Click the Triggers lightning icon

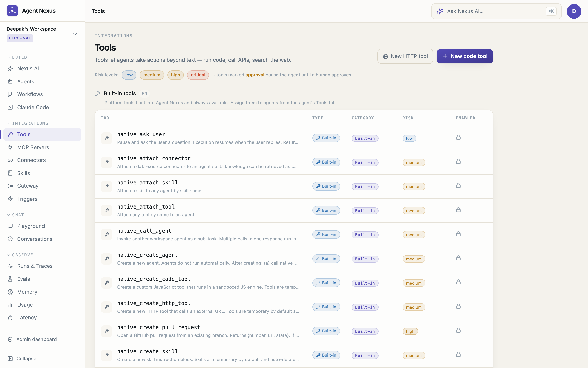point(10,199)
